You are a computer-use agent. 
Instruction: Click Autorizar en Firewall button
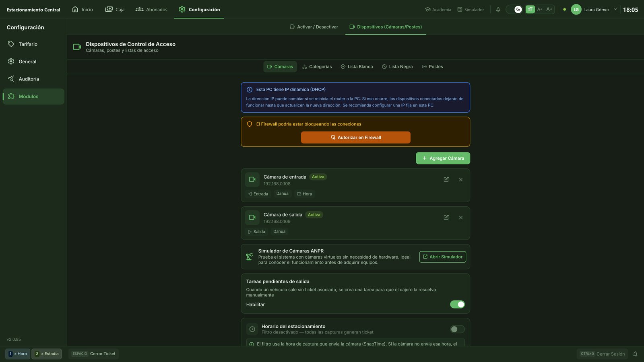click(356, 138)
